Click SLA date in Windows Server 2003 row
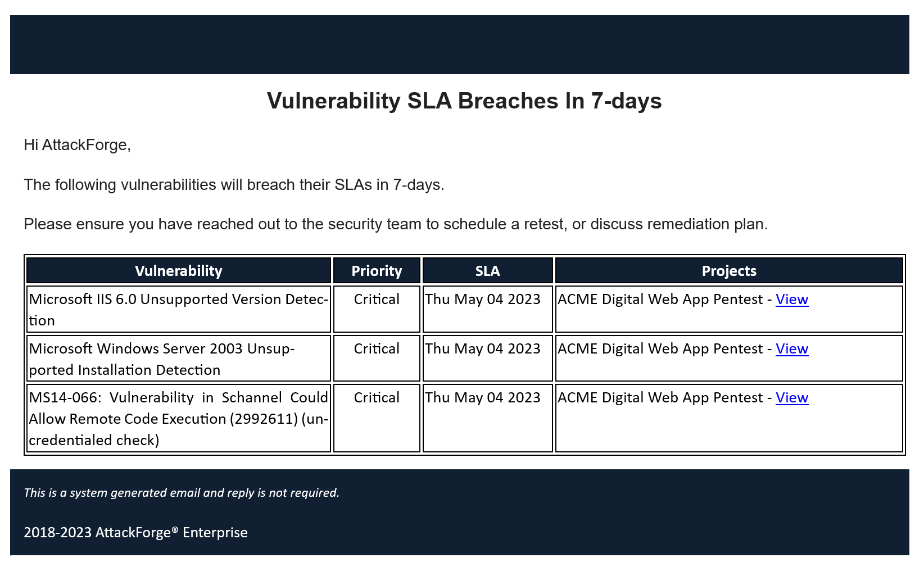The height and width of the screenshot is (571, 924). (483, 349)
